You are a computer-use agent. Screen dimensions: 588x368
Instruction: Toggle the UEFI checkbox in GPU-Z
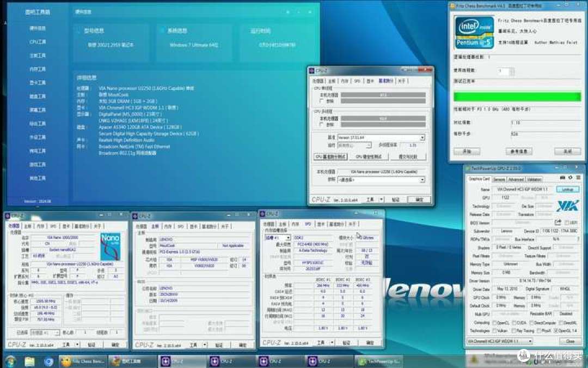(x=567, y=222)
